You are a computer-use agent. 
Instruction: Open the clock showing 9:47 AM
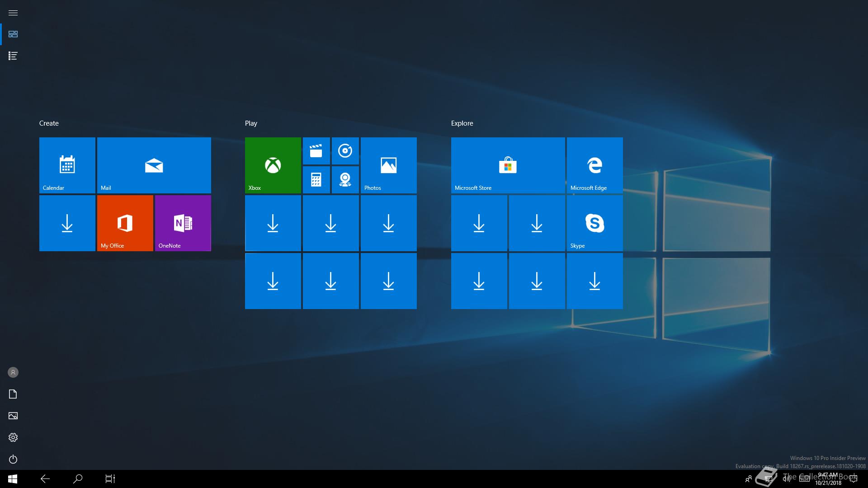click(x=828, y=479)
